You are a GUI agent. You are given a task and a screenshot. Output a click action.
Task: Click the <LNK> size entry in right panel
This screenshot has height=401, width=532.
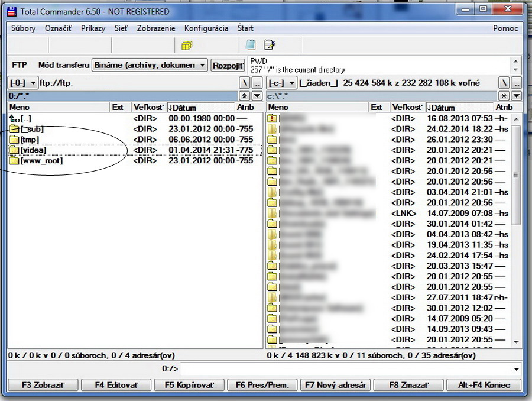coord(403,214)
